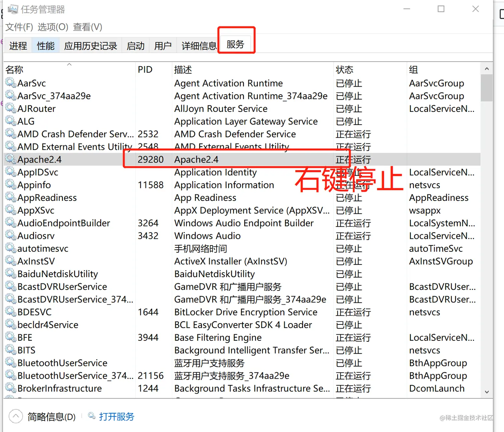Click BCL EasyConverter SDK 4 Loader description
The image size is (504, 432).
click(243, 325)
